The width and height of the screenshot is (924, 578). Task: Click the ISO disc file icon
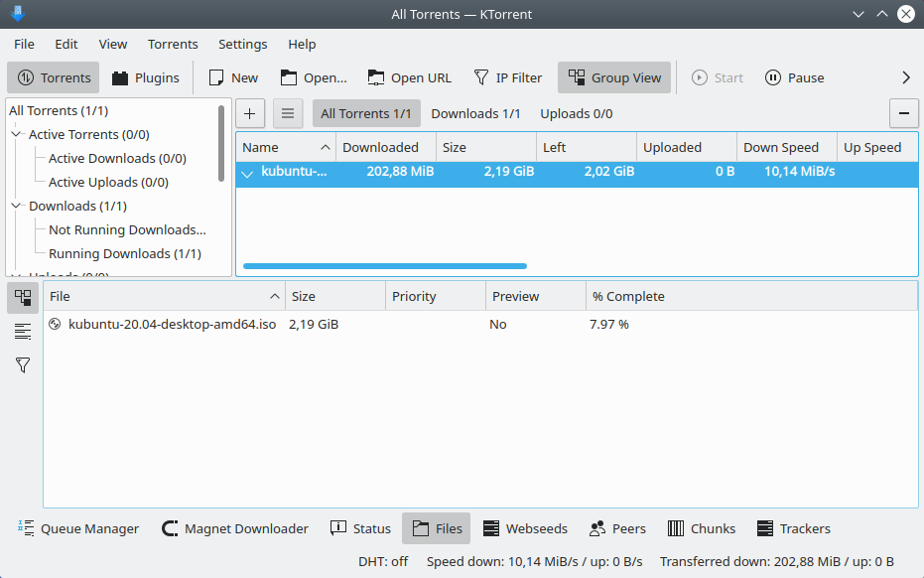(x=55, y=324)
